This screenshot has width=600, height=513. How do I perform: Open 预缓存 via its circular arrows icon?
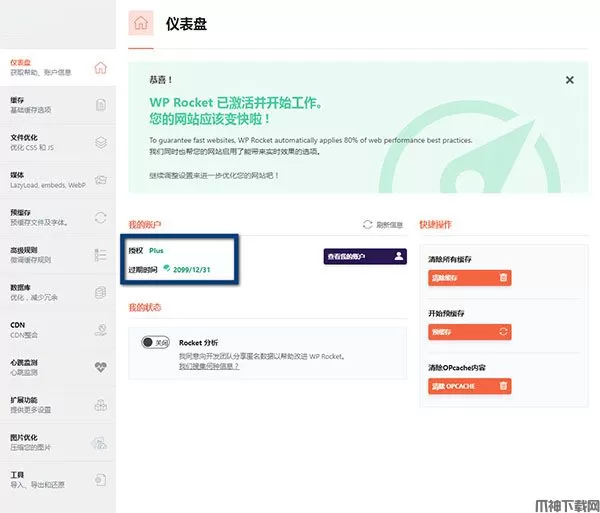tap(100, 217)
